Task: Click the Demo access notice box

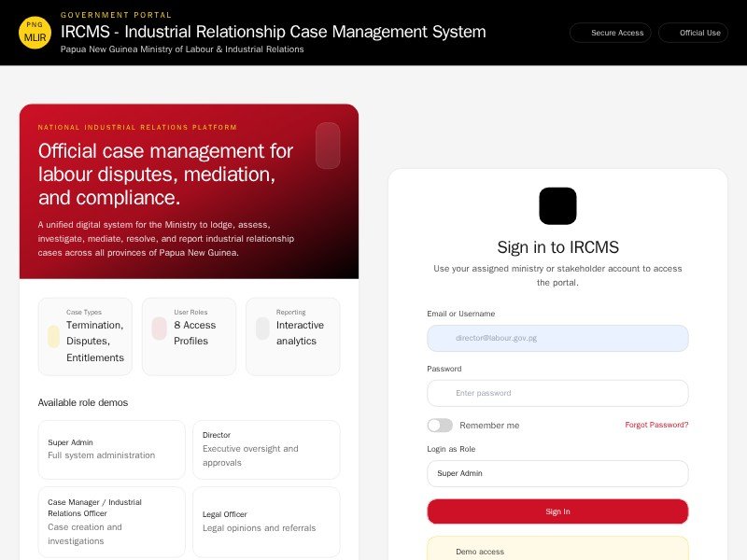Action: click(557, 550)
